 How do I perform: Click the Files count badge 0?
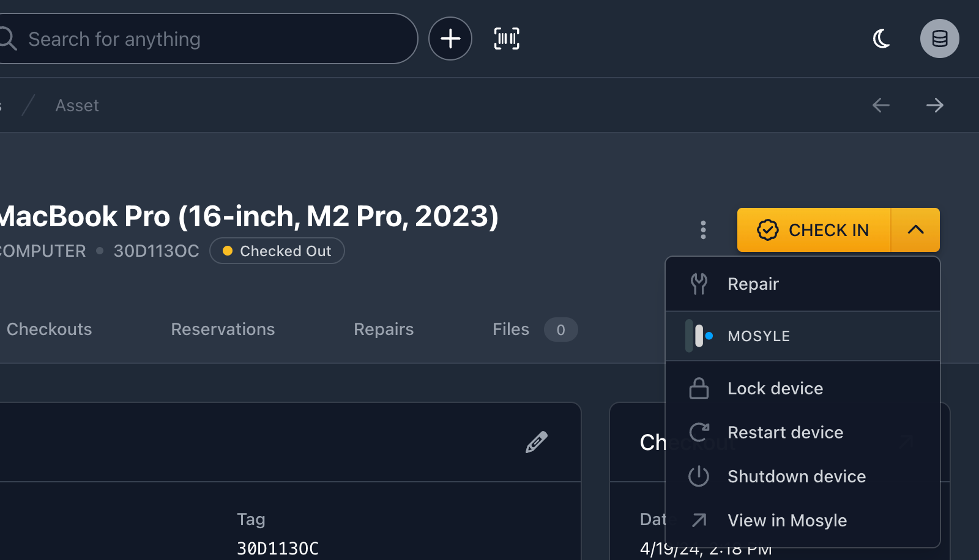pyautogui.click(x=560, y=330)
